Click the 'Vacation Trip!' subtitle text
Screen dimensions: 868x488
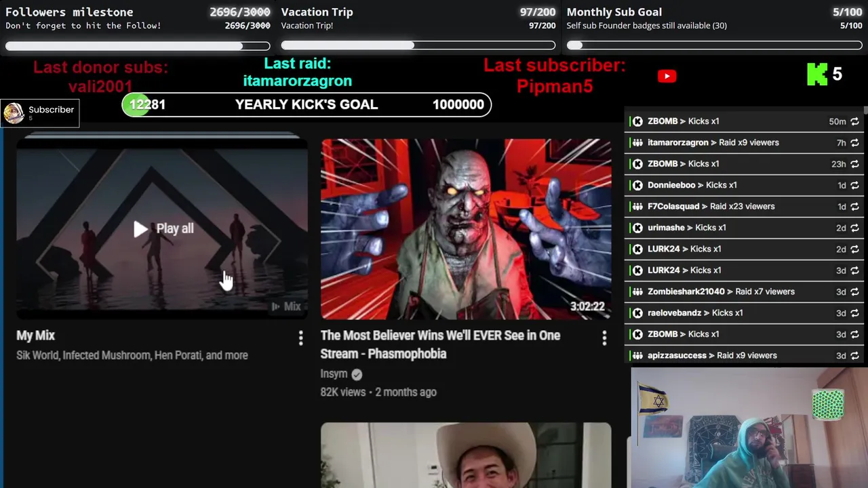tap(307, 26)
